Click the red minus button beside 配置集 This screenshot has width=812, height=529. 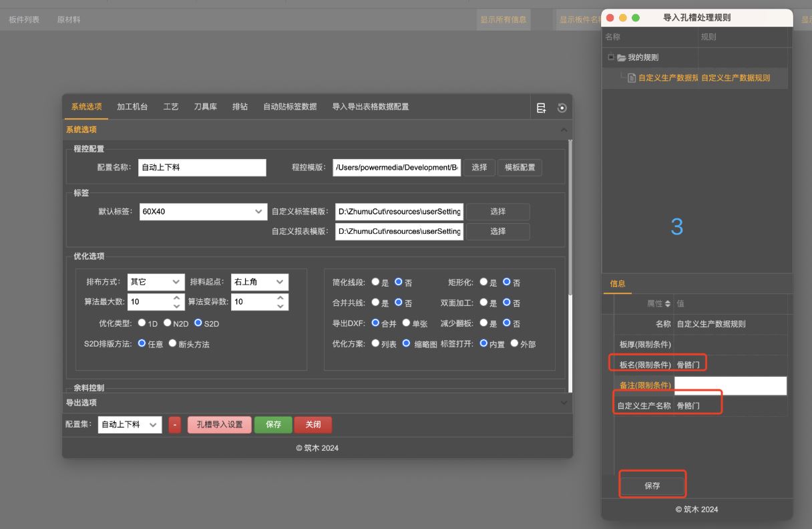pos(175,425)
